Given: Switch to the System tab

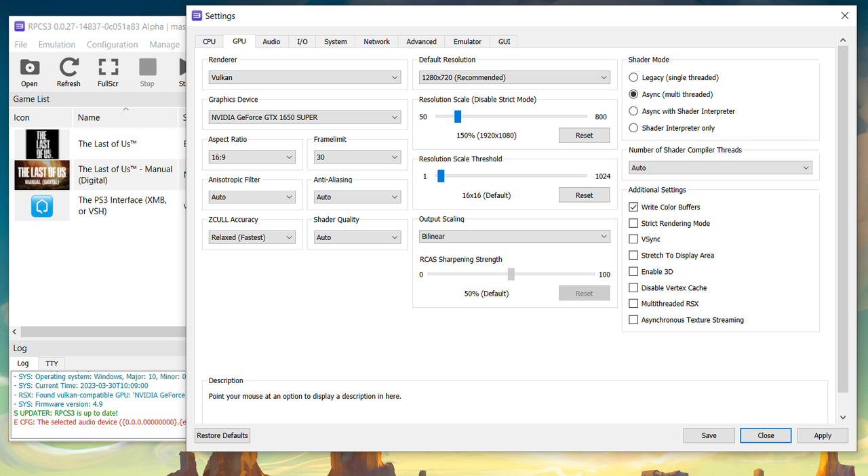Looking at the screenshot, I should 336,42.
